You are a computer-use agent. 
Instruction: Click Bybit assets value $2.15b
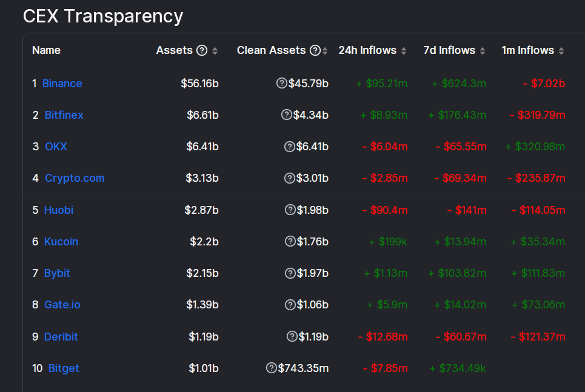point(202,273)
